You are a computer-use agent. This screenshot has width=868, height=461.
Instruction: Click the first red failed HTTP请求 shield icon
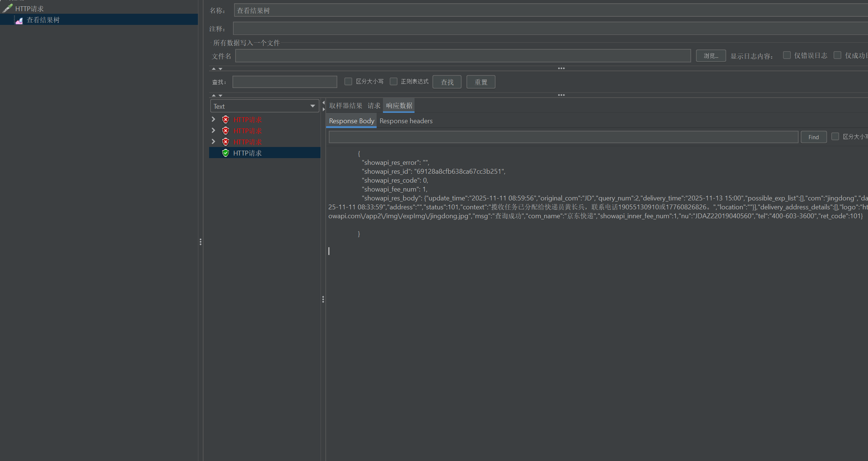[x=225, y=120]
